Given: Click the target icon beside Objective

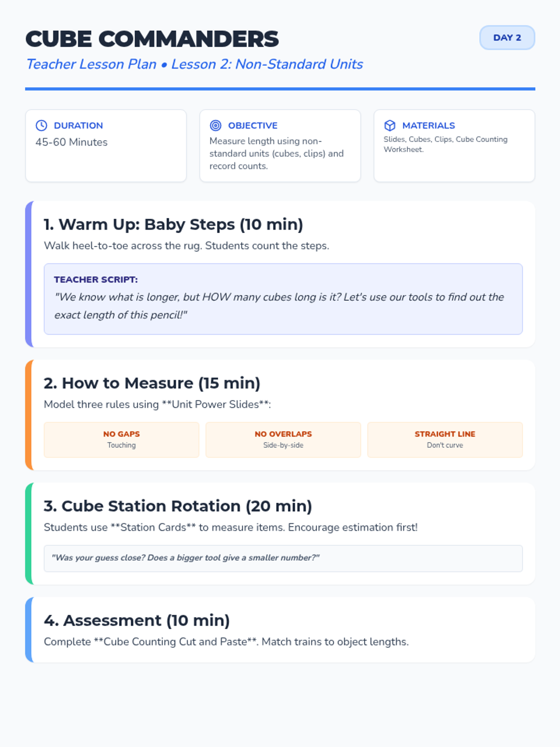Looking at the screenshot, I should (x=216, y=125).
